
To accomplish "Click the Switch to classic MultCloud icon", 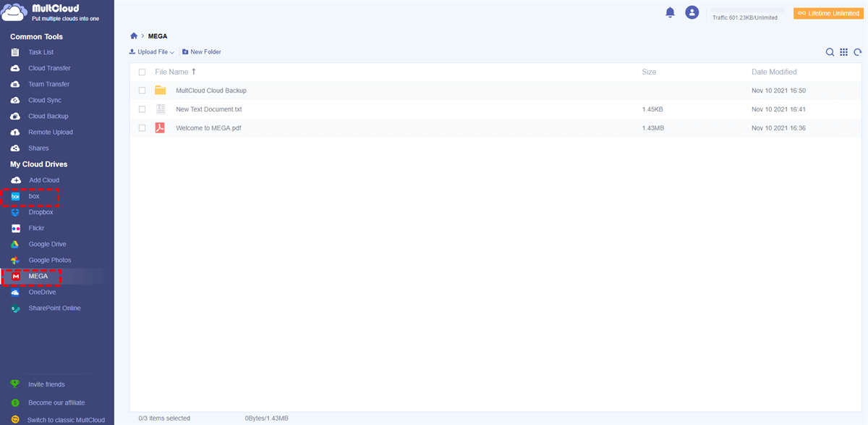I will (15, 420).
